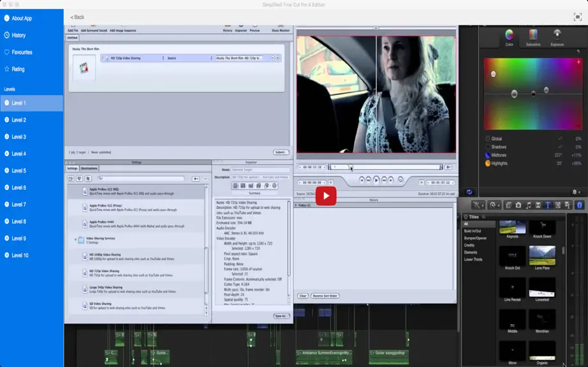The image size is (588, 367).
Task: Open History from Compressor toolbar
Action: point(228,29)
